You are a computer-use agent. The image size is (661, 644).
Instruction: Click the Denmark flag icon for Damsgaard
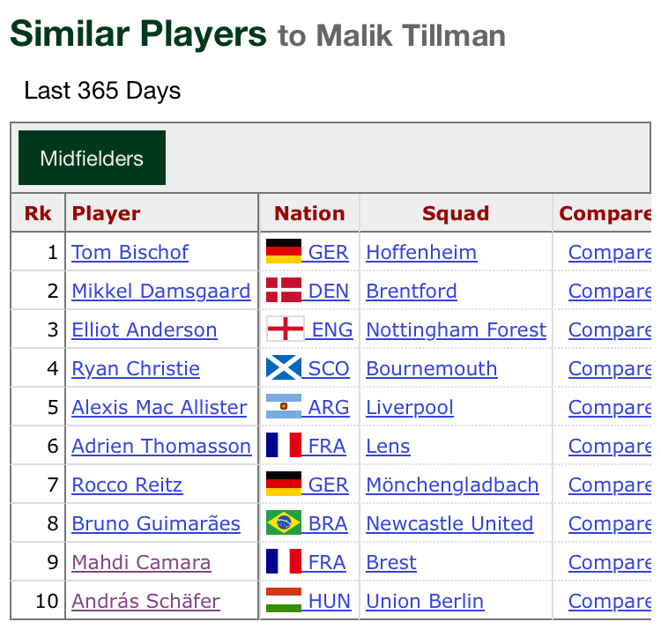284,290
